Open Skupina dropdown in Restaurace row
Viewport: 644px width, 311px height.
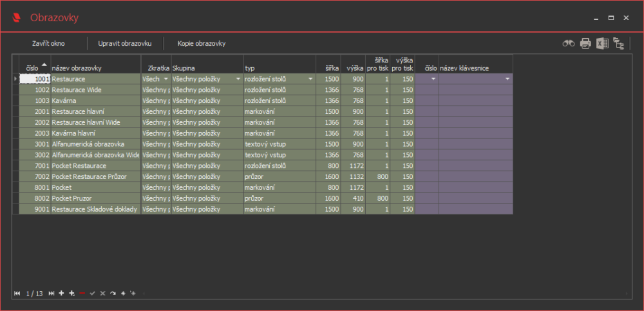(x=238, y=79)
